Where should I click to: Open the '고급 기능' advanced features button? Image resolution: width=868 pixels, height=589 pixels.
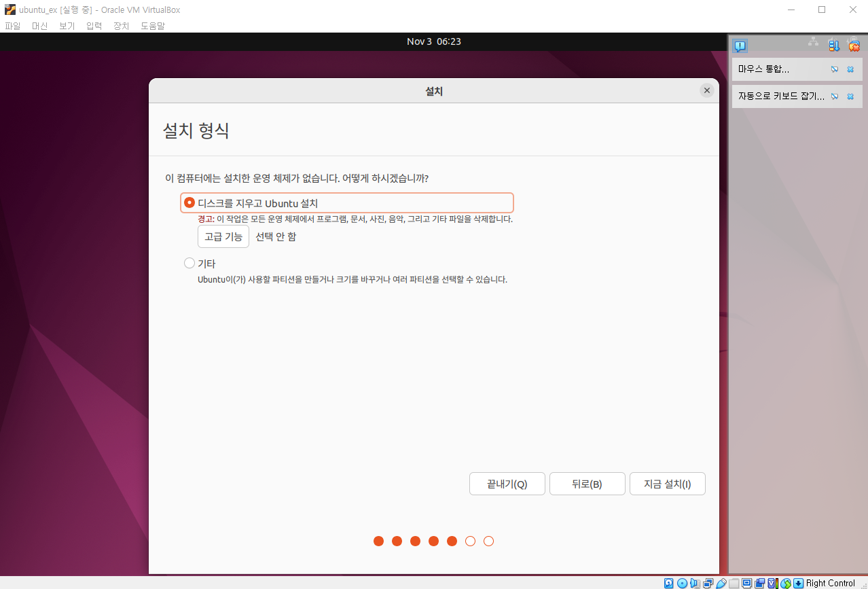tap(223, 236)
